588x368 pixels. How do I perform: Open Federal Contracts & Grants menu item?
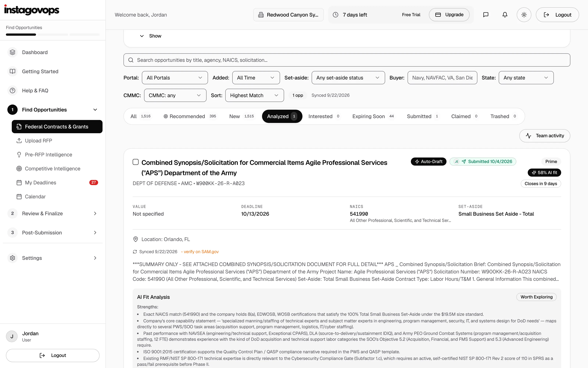[57, 127]
